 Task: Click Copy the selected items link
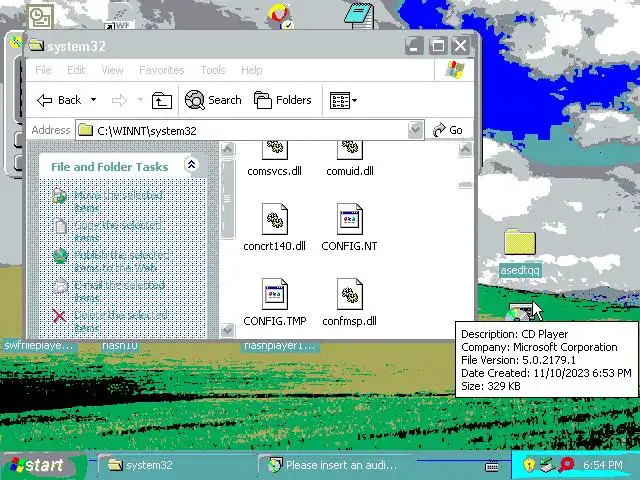point(118,231)
